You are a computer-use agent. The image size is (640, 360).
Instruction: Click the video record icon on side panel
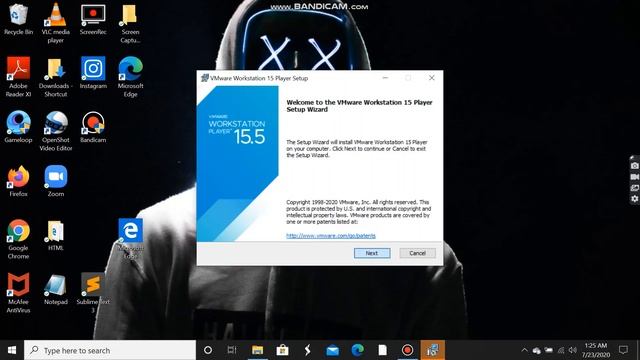(635, 177)
